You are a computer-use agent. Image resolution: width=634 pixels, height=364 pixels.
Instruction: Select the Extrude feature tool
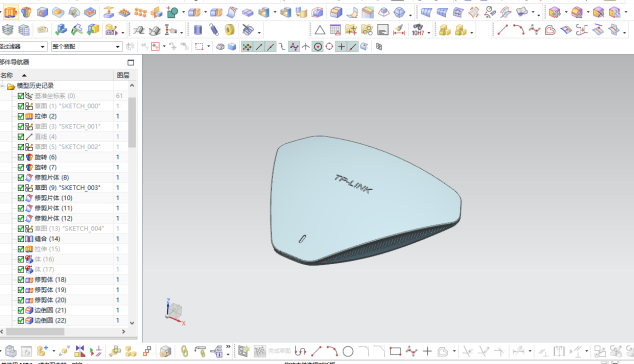point(11,13)
